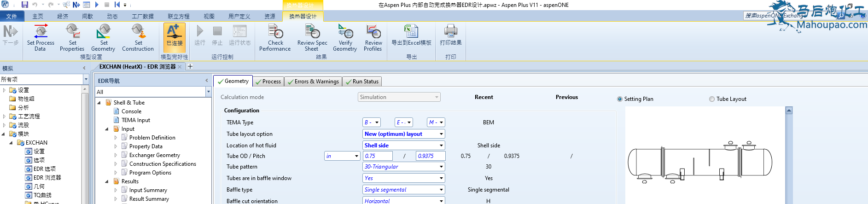This screenshot has width=868, height=204.
Task: Open the Process tab
Action: click(x=268, y=82)
